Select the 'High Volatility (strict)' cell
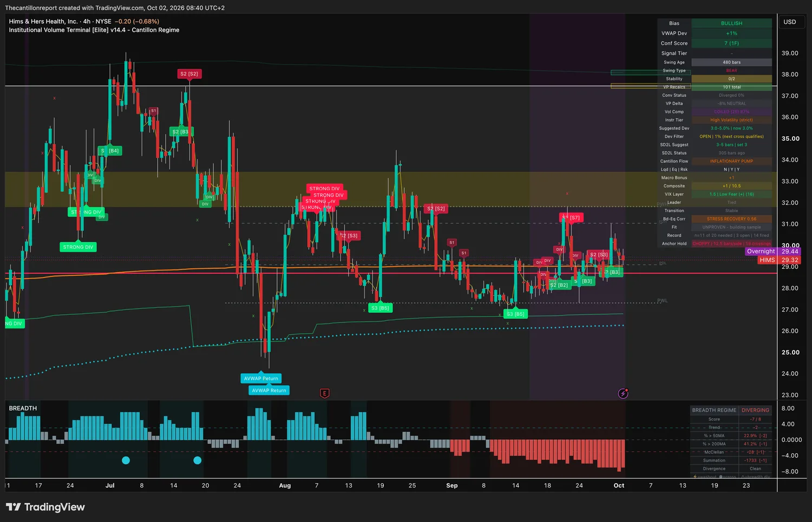Screen dimensions: 812x522 [731, 120]
